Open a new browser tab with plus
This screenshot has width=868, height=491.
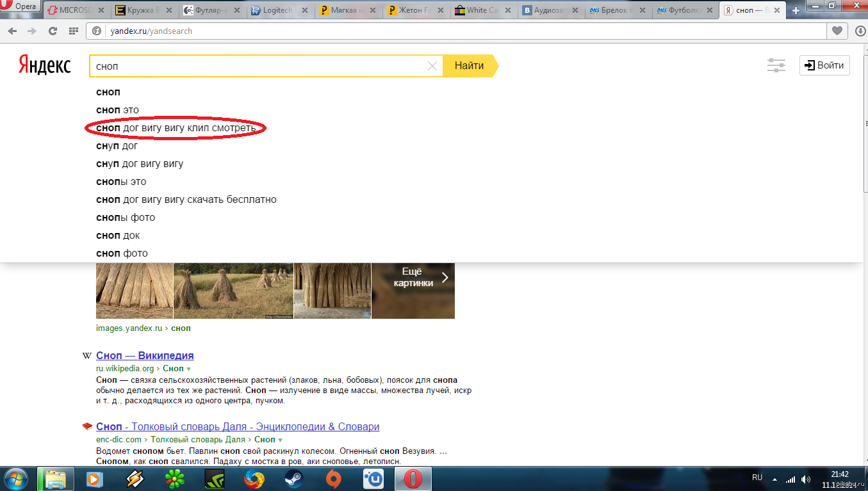(796, 10)
